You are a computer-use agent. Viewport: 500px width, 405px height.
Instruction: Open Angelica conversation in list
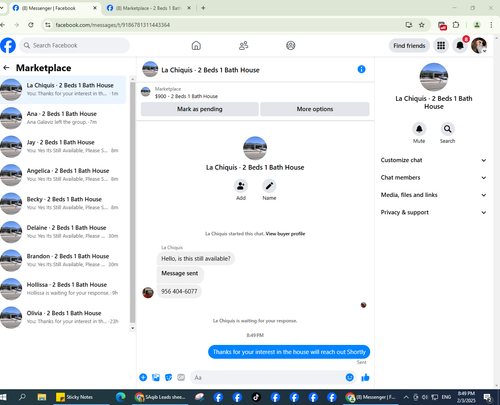63,175
